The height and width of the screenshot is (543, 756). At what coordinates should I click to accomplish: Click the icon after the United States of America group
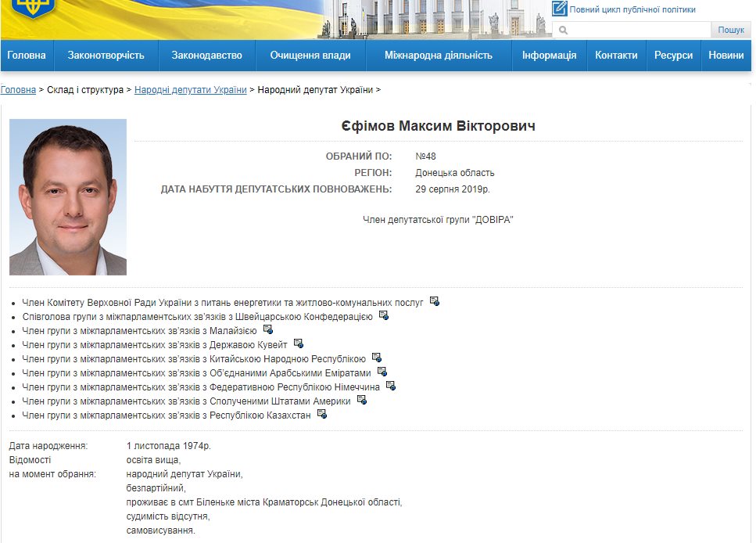(362, 400)
